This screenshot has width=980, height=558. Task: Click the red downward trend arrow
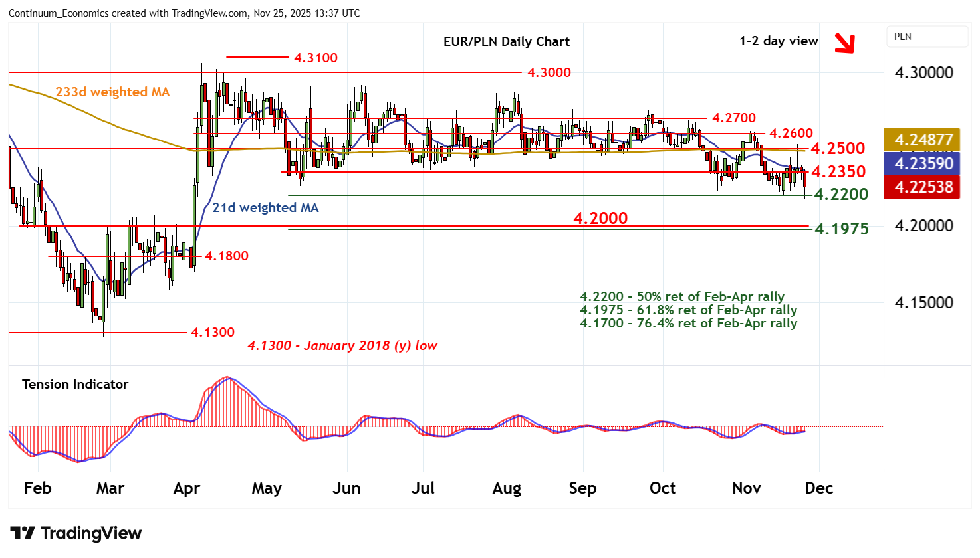pos(844,44)
